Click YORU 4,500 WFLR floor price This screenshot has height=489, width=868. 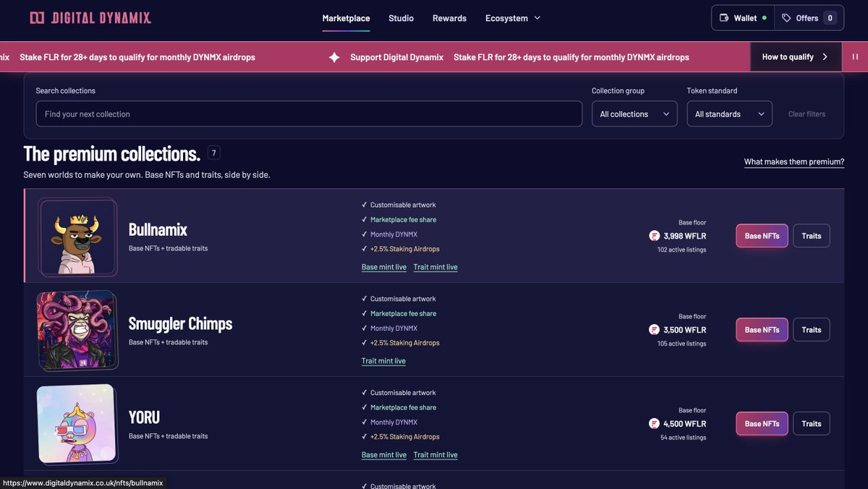685,424
